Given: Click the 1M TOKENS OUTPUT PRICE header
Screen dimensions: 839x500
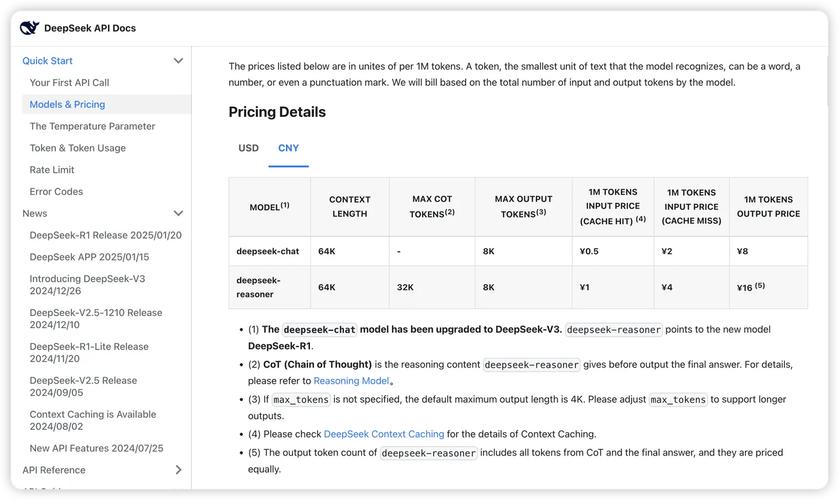Looking at the screenshot, I should point(768,207).
